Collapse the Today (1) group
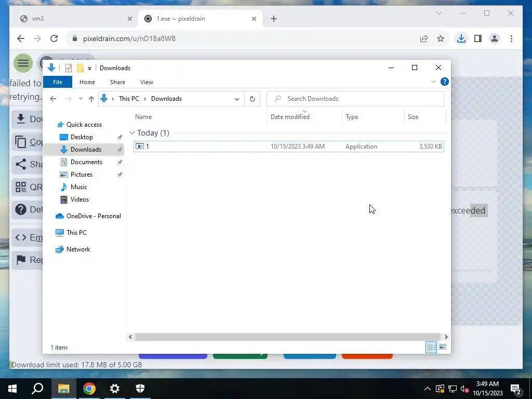 (132, 132)
